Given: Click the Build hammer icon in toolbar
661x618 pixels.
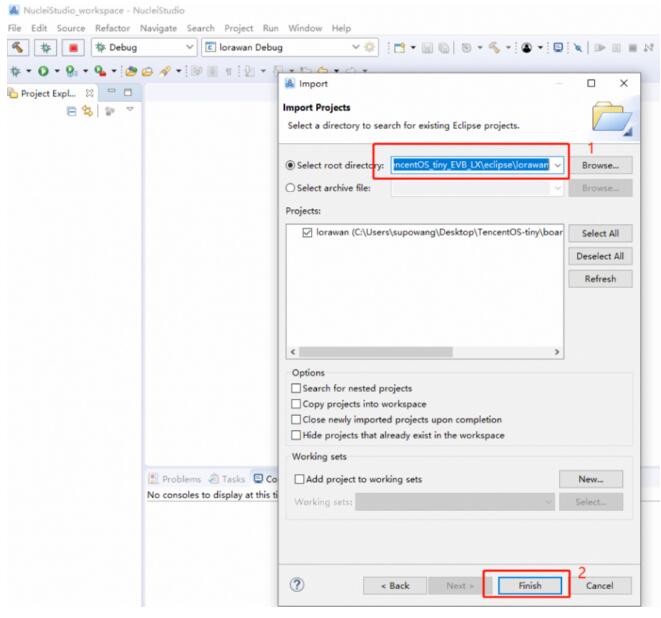Looking at the screenshot, I should tap(18, 46).
